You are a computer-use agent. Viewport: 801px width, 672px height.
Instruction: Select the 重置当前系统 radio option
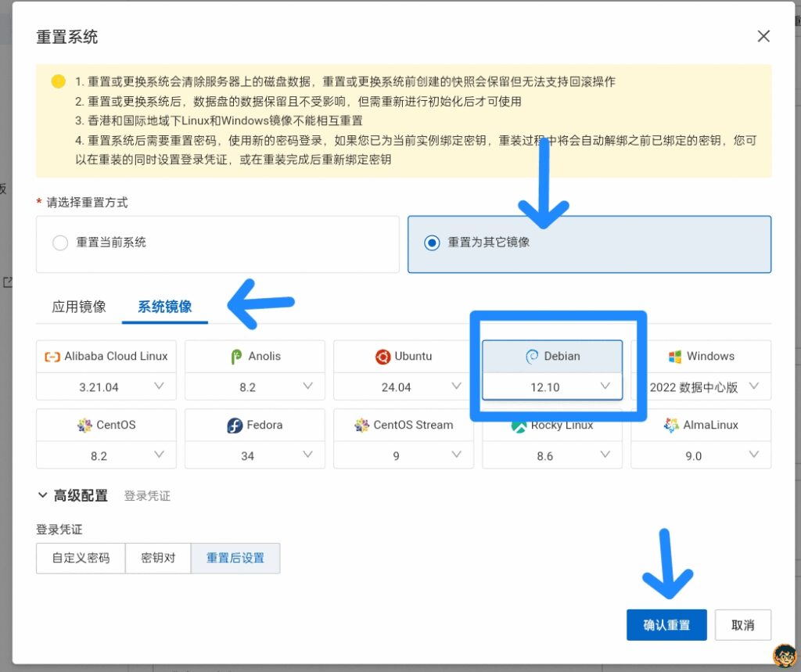(x=217, y=244)
